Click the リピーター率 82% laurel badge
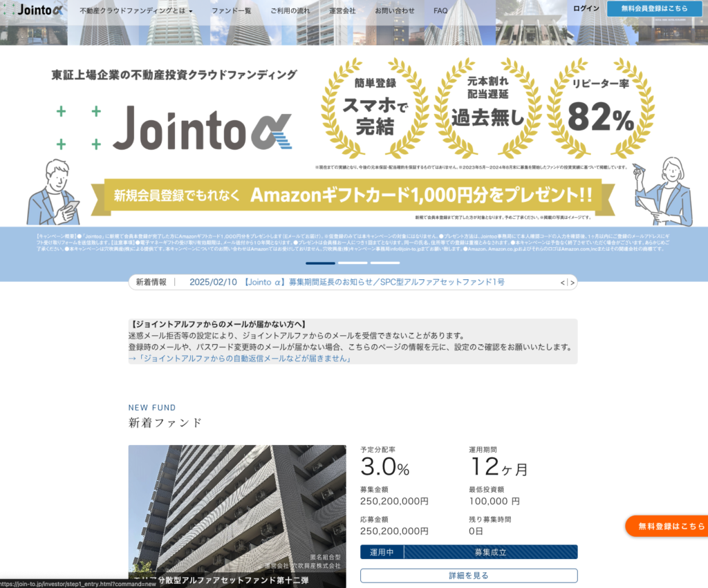 600,108
